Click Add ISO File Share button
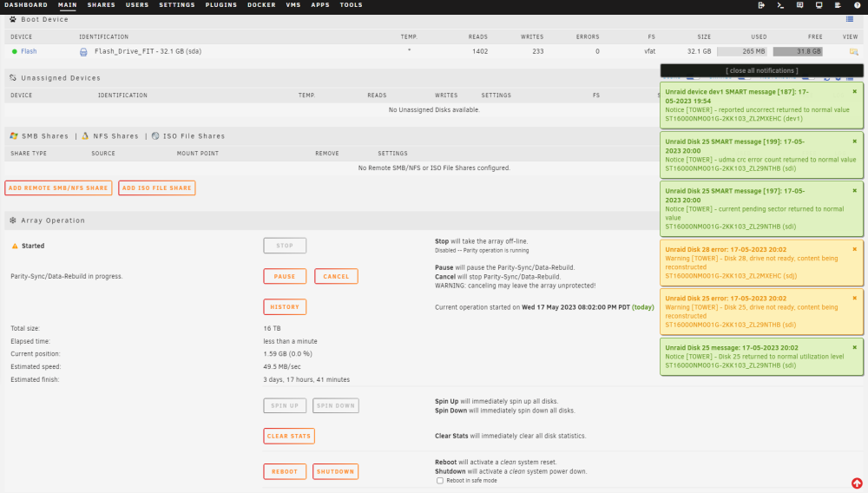Viewport: 868px width, 493px height. (x=156, y=188)
